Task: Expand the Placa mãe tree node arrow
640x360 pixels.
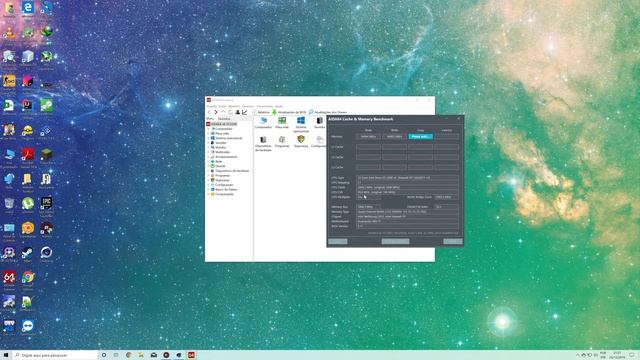Action: coord(209,133)
